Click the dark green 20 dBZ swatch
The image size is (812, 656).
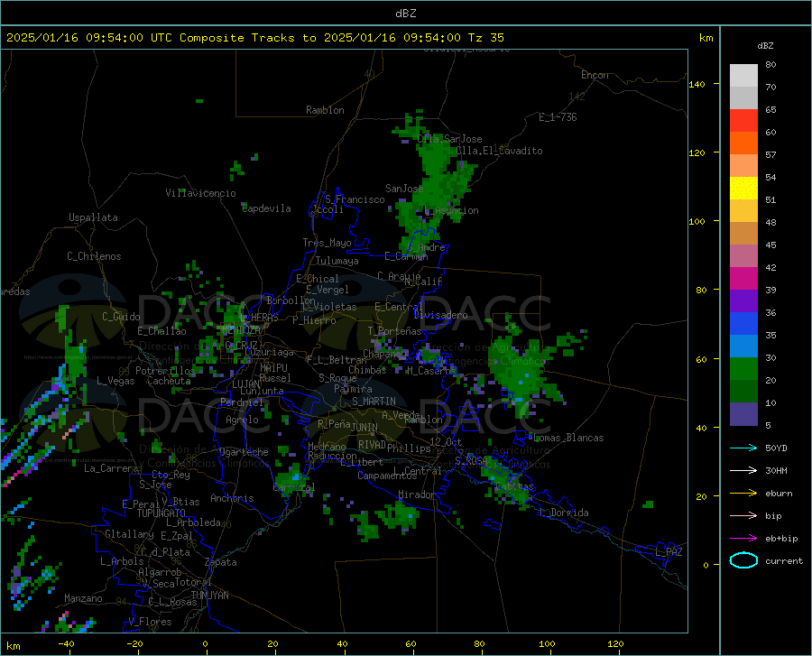(743, 392)
